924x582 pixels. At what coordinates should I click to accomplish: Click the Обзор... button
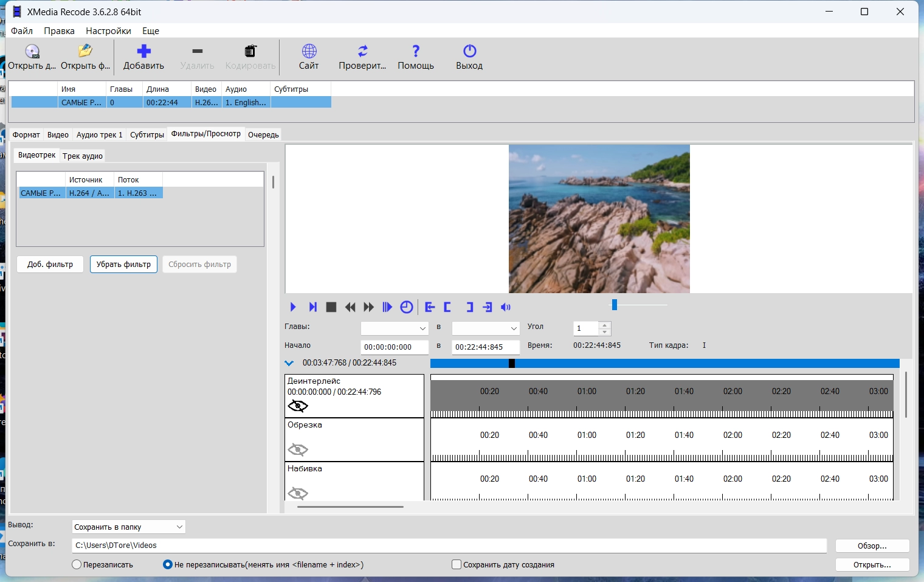click(872, 546)
